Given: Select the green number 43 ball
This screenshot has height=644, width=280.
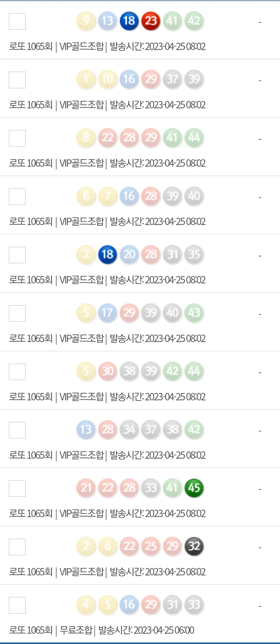Looking at the screenshot, I should pos(194,313).
